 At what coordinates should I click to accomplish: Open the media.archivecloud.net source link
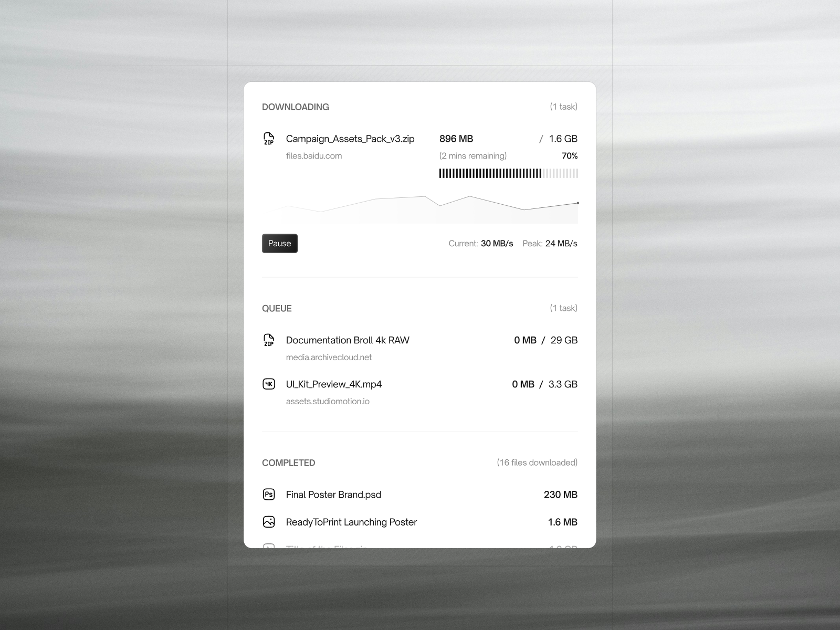(329, 357)
